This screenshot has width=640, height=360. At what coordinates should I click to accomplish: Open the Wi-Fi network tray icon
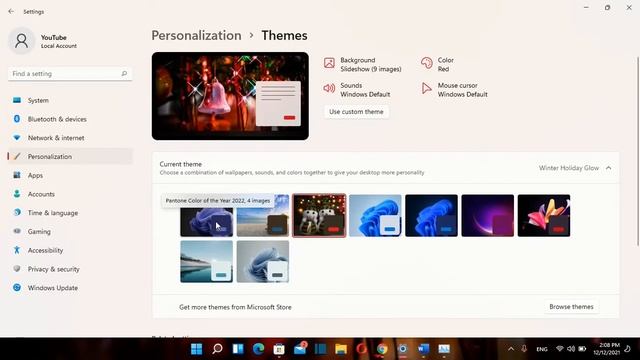click(560, 349)
